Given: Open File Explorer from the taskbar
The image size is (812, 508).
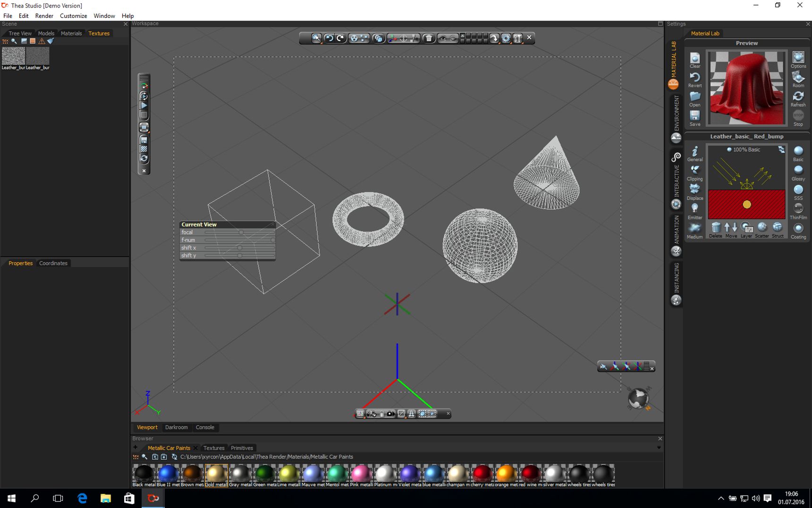Looking at the screenshot, I should pyautogui.click(x=105, y=498).
